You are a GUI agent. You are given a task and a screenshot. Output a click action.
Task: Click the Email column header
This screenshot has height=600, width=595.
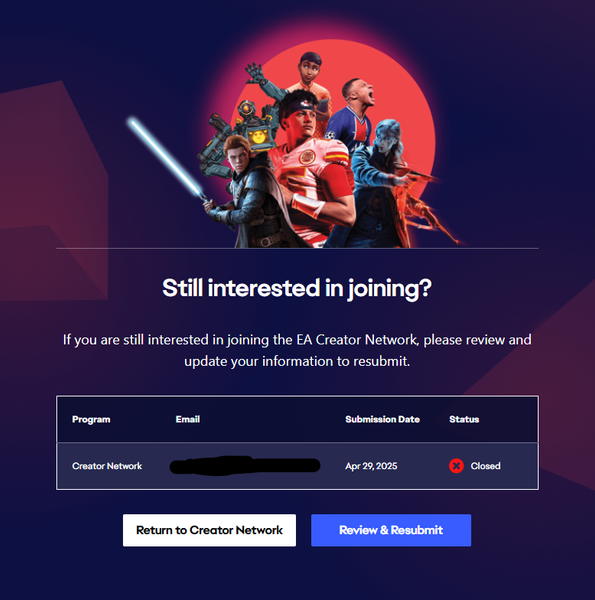[x=187, y=419]
